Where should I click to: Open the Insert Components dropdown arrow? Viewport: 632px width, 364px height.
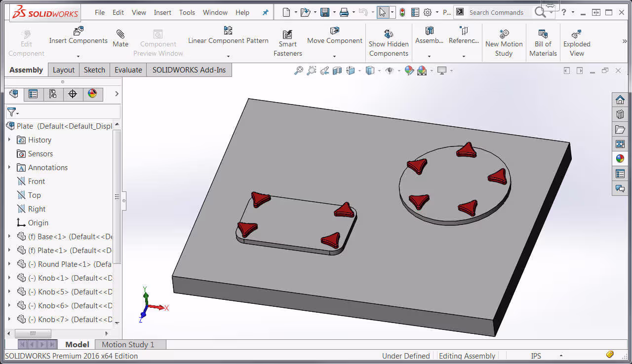[78, 56]
